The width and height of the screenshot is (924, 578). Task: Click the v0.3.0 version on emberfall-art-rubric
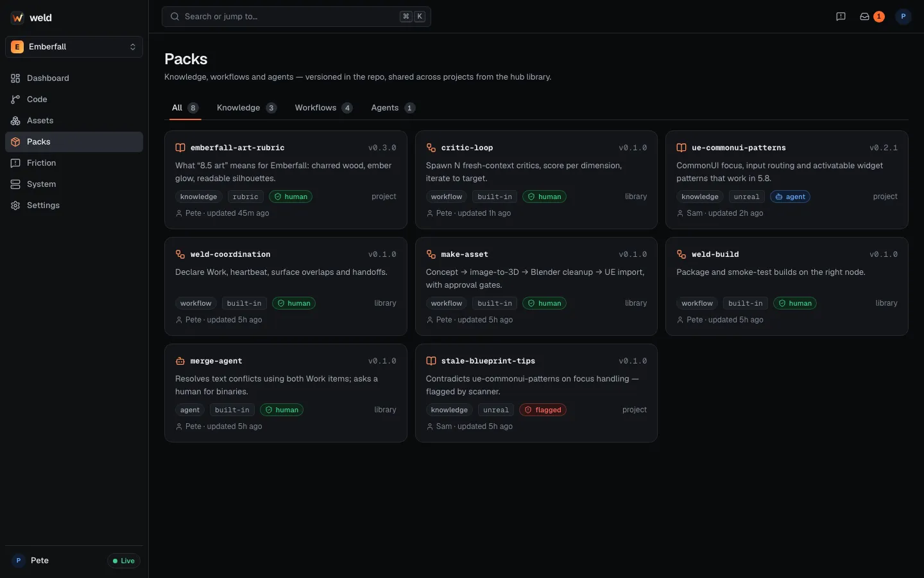pos(382,148)
